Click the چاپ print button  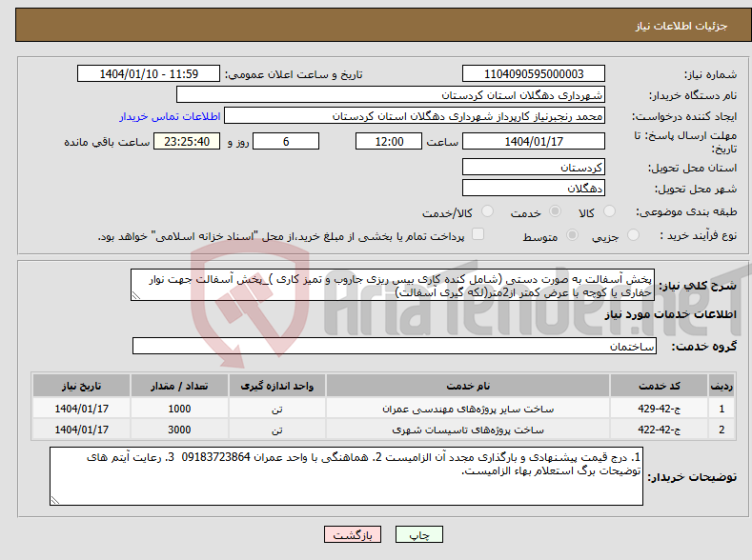click(419, 534)
